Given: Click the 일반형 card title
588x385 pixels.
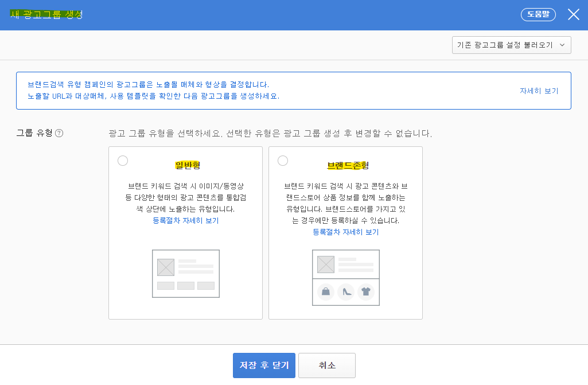Looking at the screenshot, I should pos(188,165).
